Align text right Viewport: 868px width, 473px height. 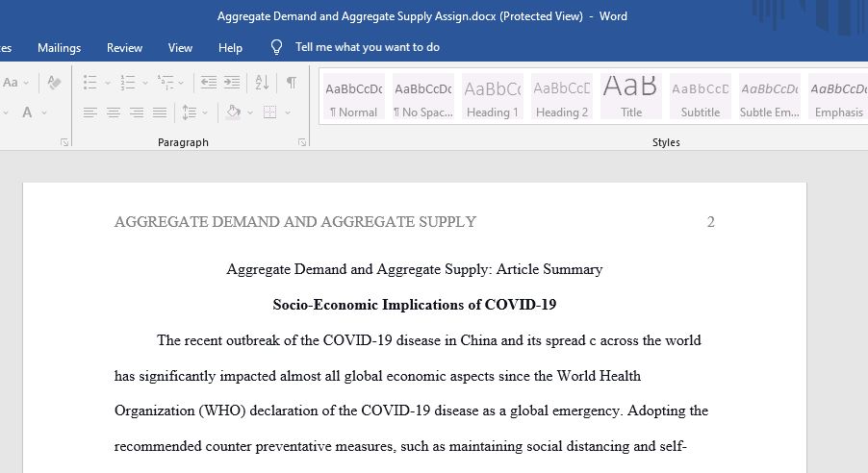137,112
